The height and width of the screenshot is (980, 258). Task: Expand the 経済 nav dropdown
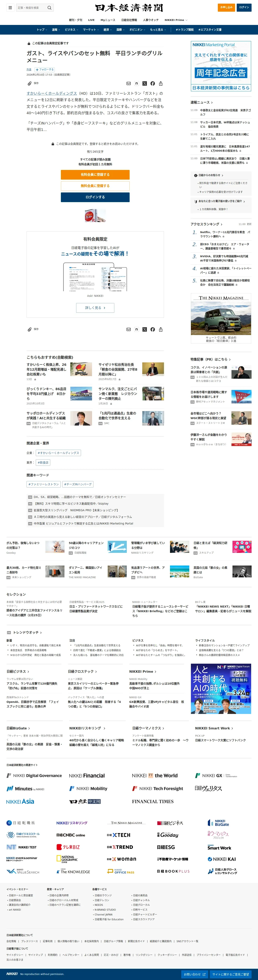tap(108, 30)
